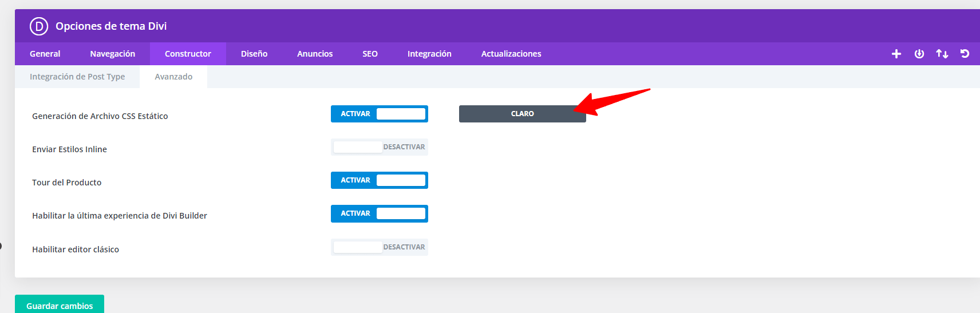Click the Guardar cambios button

pyautogui.click(x=60, y=304)
